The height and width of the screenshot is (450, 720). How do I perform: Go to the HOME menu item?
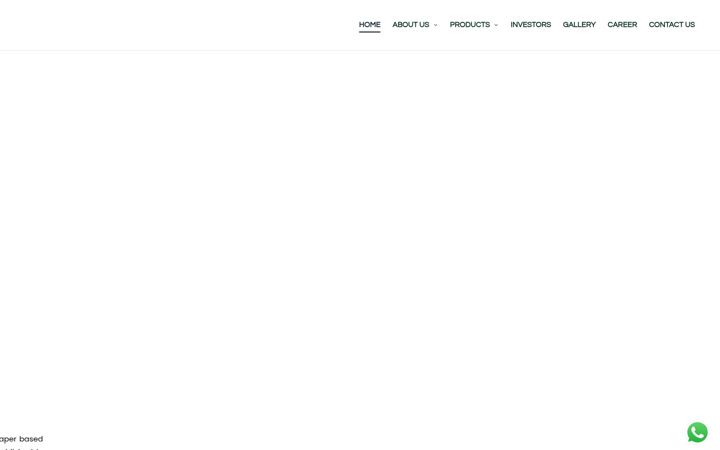(x=369, y=25)
